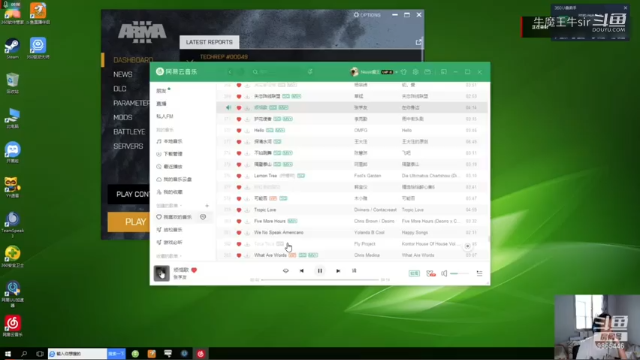Open the TeamSpeak 3 desktop icon
Screen dimensions: 640x360
pos(12,224)
